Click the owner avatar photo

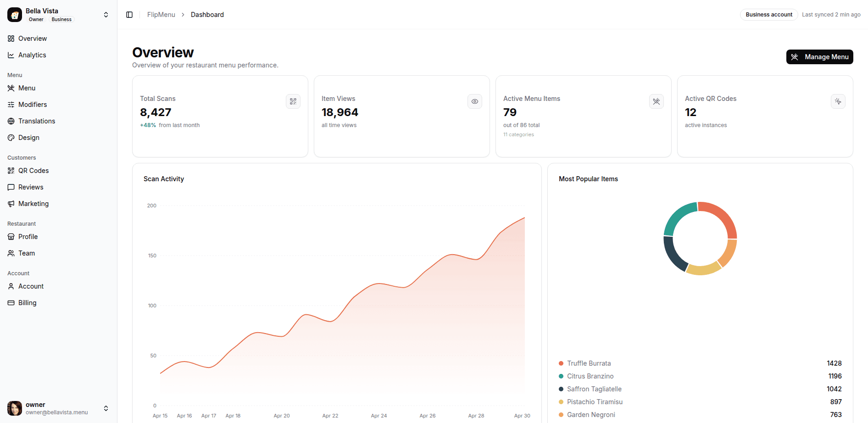(15, 408)
